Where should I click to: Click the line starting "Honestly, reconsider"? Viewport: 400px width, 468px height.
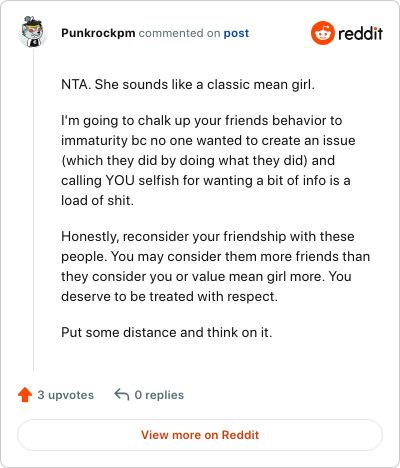[x=208, y=237]
